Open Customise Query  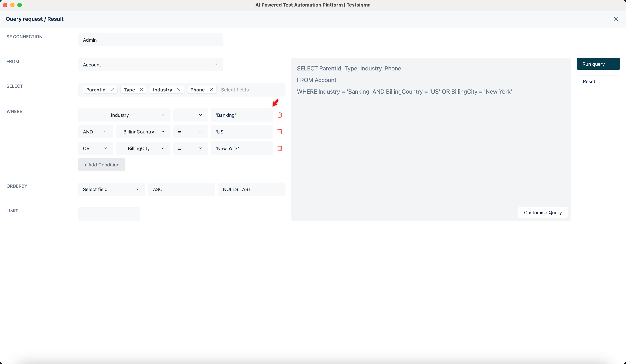[x=542, y=212]
